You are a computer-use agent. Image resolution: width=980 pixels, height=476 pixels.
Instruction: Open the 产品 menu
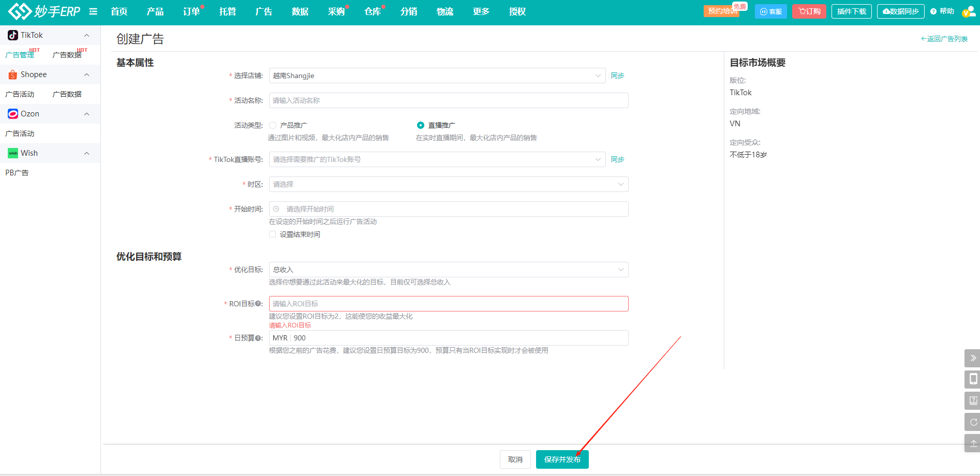click(x=155, y=11)
